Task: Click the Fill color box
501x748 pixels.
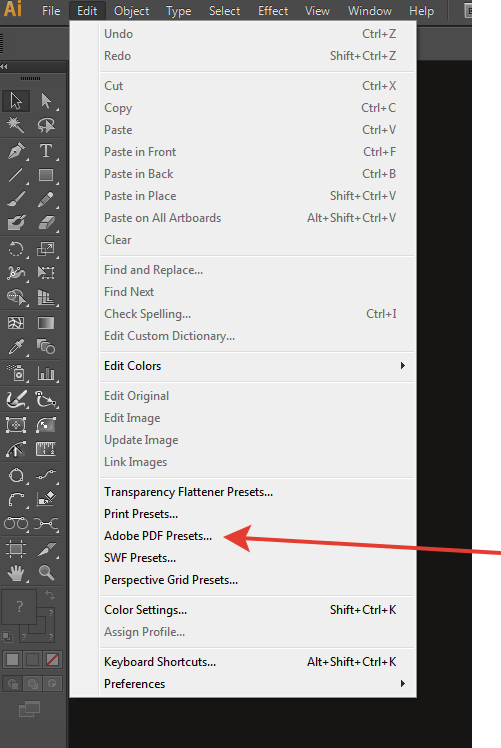Action: [x=18, y=607]
